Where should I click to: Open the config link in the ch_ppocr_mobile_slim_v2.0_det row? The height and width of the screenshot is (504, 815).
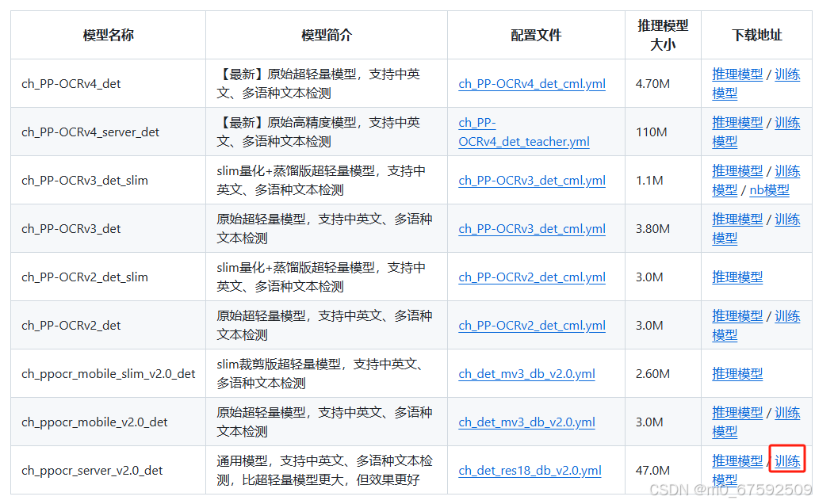pyautogui.click(x=526, y=373)
